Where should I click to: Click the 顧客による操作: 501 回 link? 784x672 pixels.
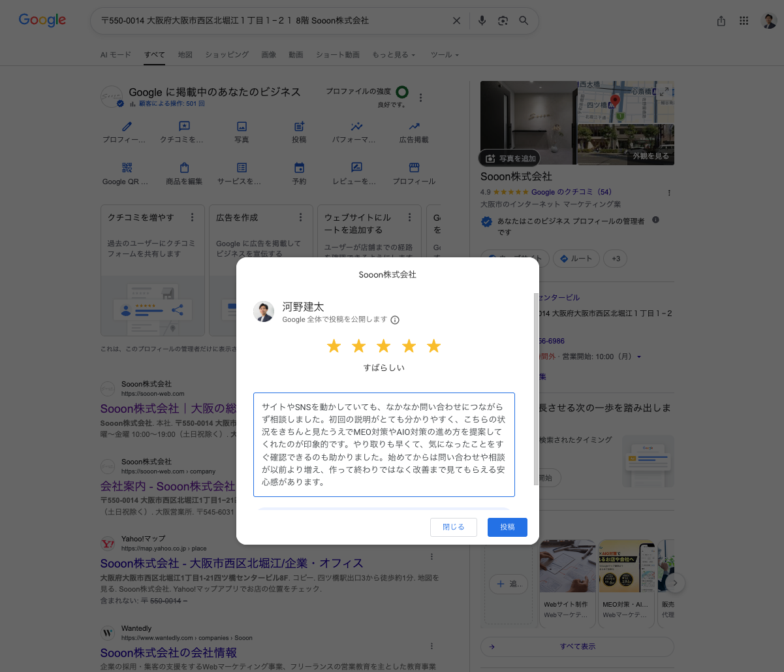tap(172, 103)
